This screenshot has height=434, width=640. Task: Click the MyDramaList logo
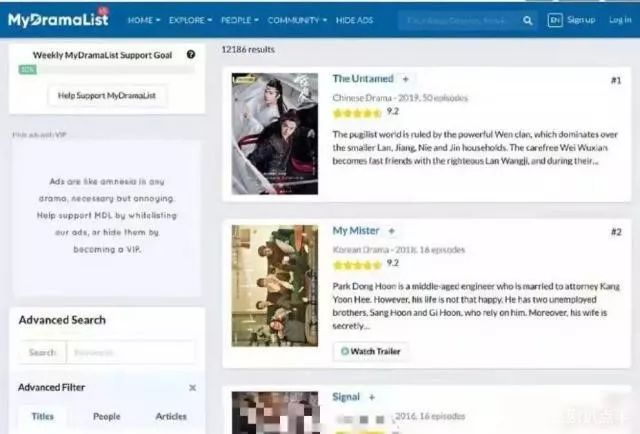[58, 19]
